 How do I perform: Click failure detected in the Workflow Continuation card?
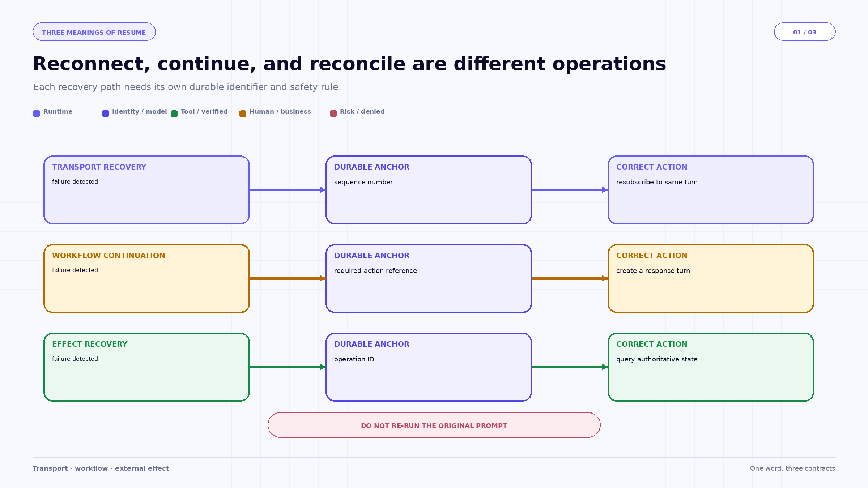[75, 270]
